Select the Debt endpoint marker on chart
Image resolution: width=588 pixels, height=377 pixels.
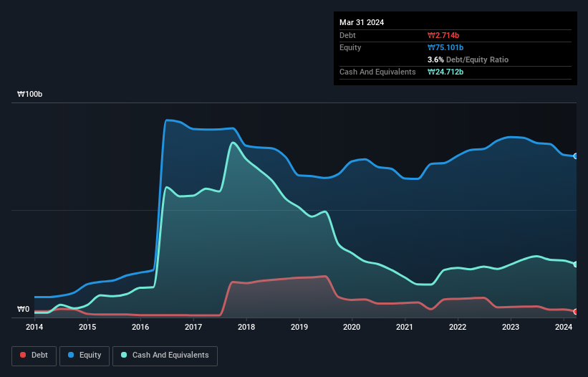[576, 312]
